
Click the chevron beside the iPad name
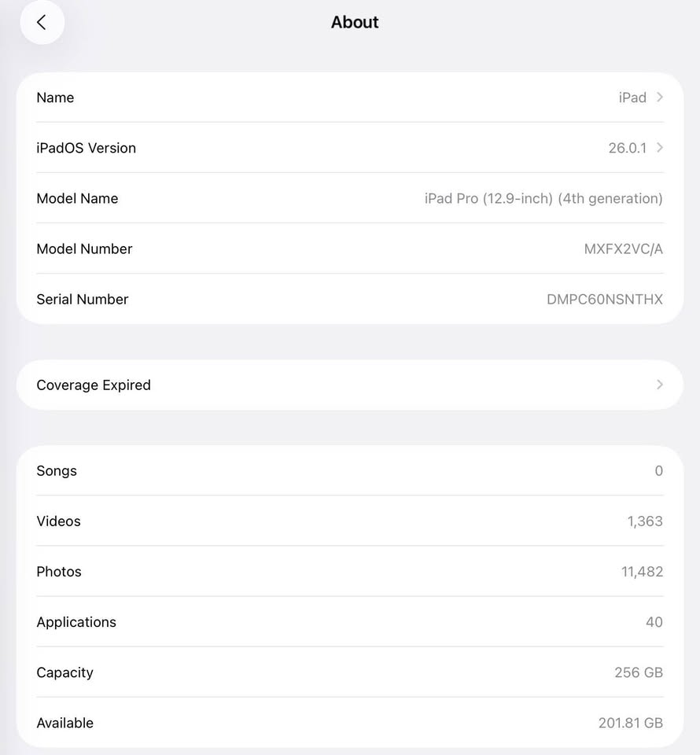pos(660,97)
